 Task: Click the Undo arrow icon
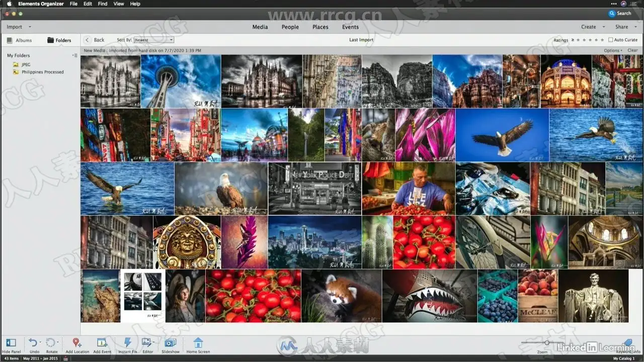33,342
